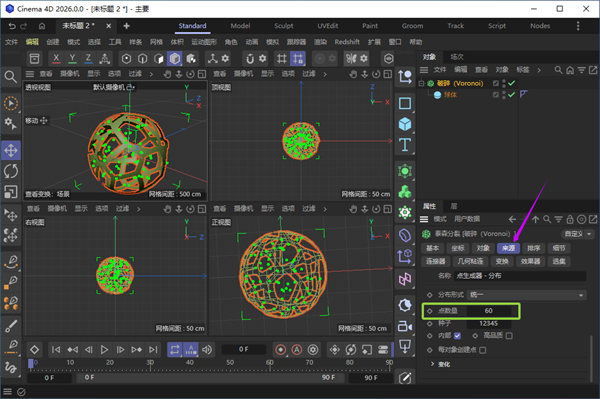Viewport: 600px width, 399px height.
Task: Click the autokey A button
Action: point(297,350)
